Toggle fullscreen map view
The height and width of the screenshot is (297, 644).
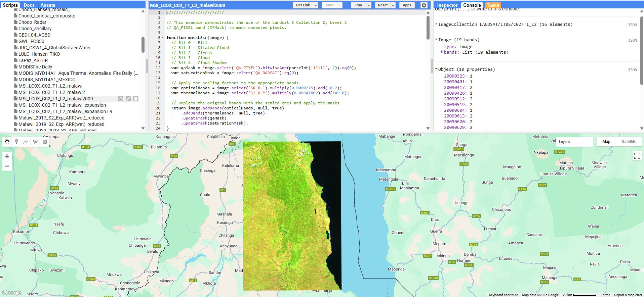tap(637, 156)
